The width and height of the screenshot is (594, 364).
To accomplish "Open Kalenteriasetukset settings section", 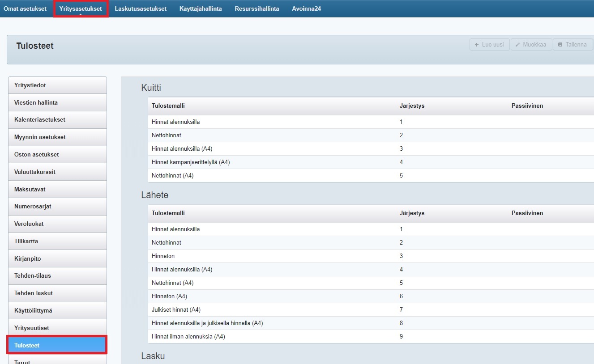I will 57,120.
